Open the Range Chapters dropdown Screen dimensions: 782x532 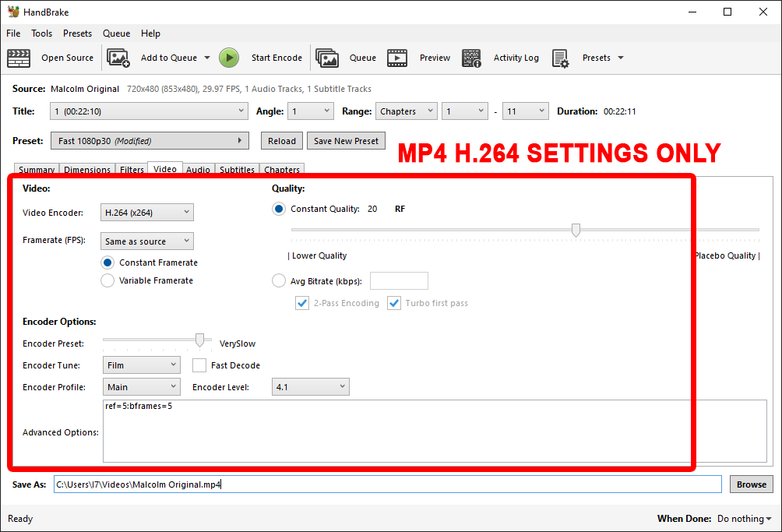click(x=407, y=111)
